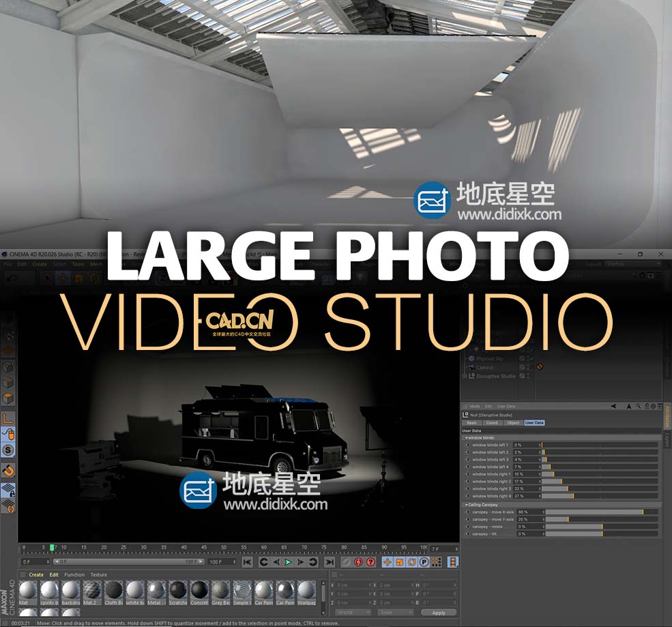Screen dimensions: 672x627
Task: Open material Function menu
Action: 74,574
